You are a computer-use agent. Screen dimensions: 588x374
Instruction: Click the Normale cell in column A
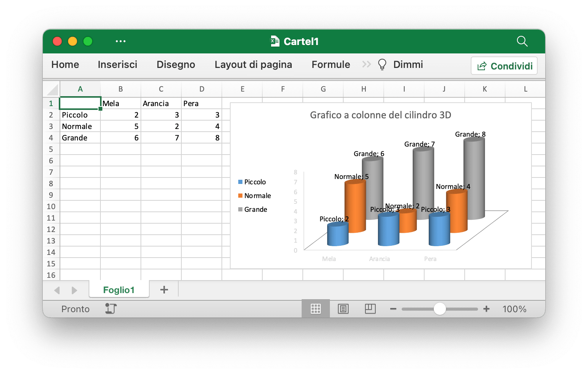click(x=80, y=126)
